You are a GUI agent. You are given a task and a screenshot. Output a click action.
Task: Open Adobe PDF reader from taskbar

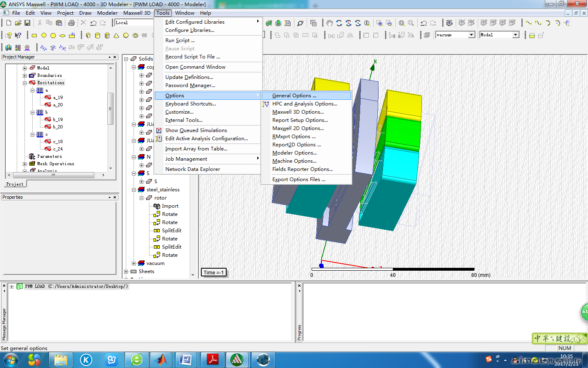212,360
